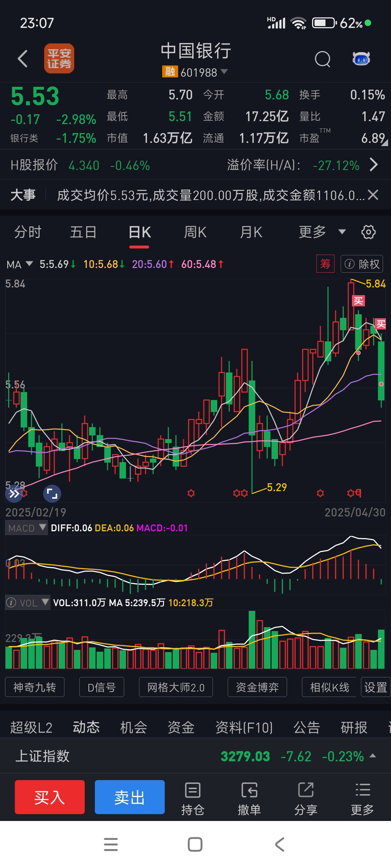Switch to 机会 tab
391x868 pixels.
(134, 727)
